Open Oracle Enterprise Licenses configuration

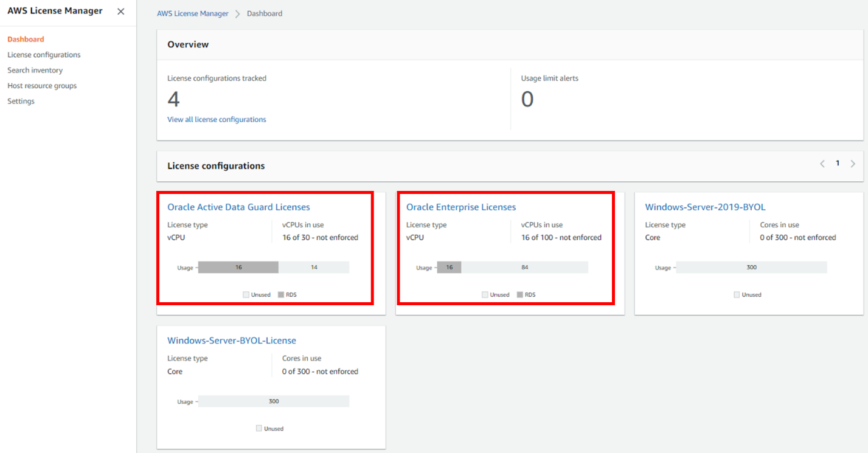461,207
